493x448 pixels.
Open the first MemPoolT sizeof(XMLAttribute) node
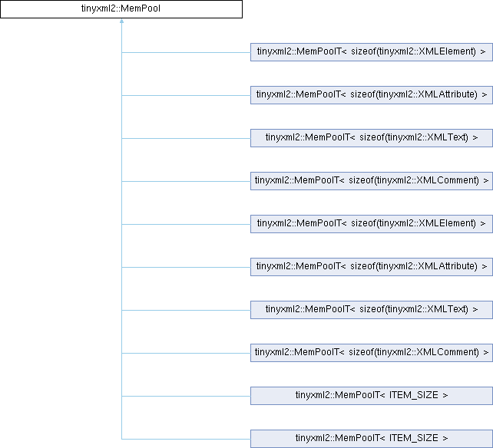tap(372, 95)
